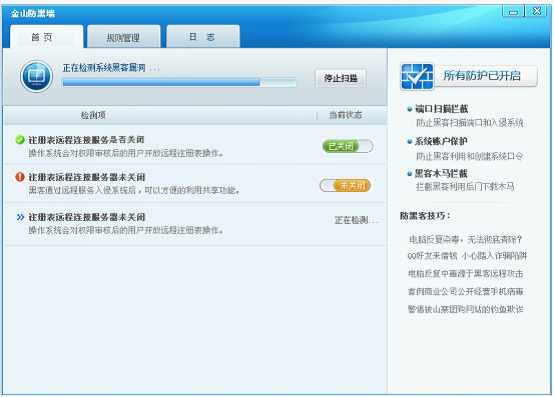
Task: Click the 所有防护已开启 button
Action: [485, 76]
